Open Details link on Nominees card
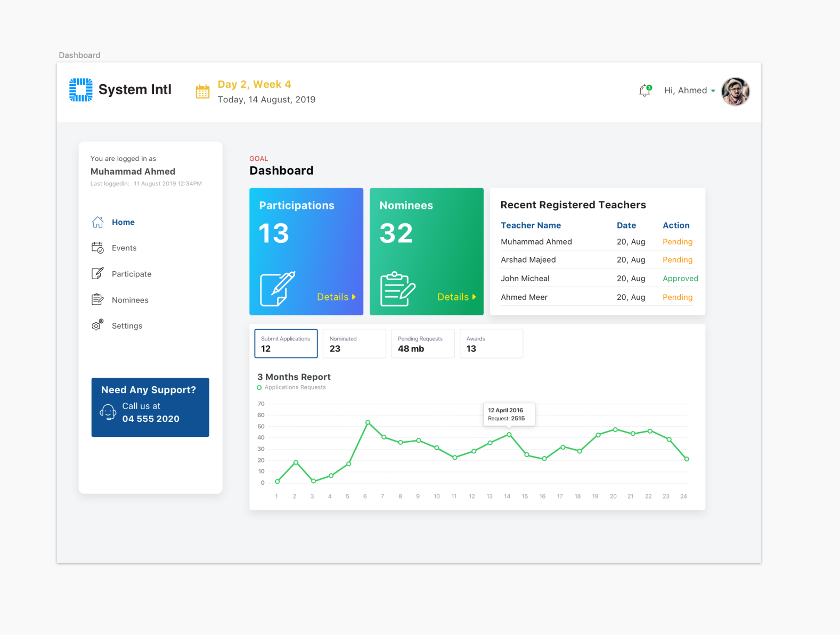This screenshot has width=840, height=635. pyautogui.click(x=456, y=297)
